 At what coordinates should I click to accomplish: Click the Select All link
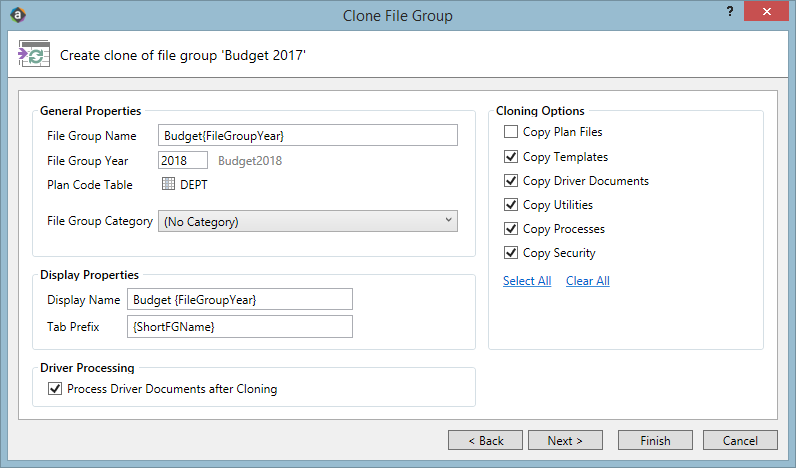coord(527,281)
